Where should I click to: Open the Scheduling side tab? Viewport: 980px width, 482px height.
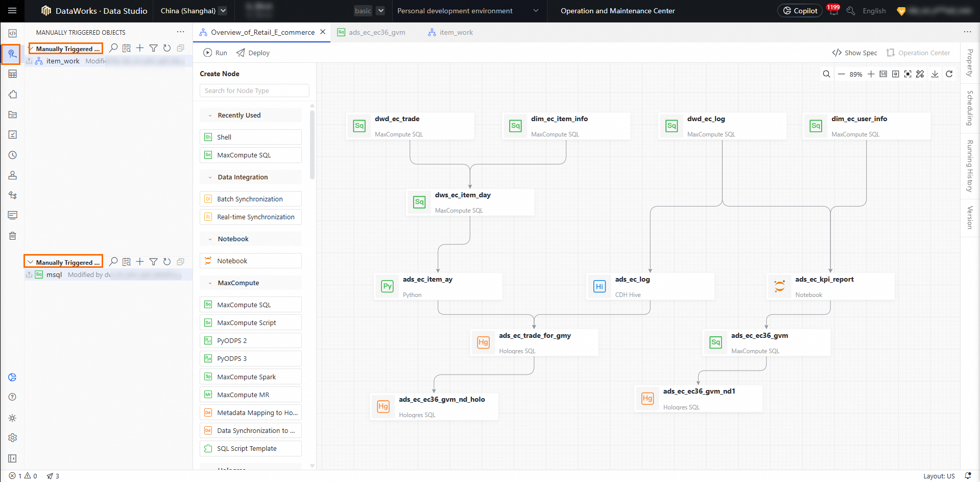pyautogui.click(x=970, y=108)
